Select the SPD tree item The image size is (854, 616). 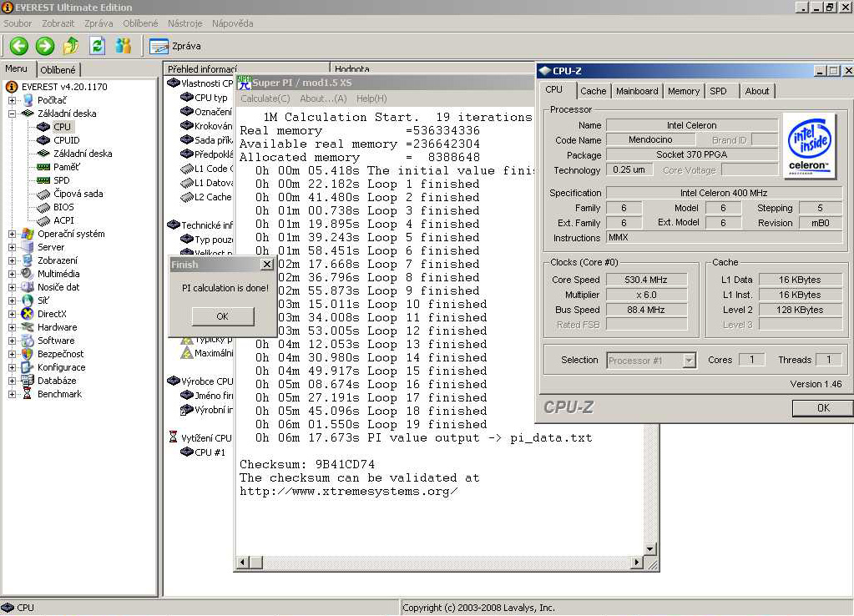click(62, 180)
